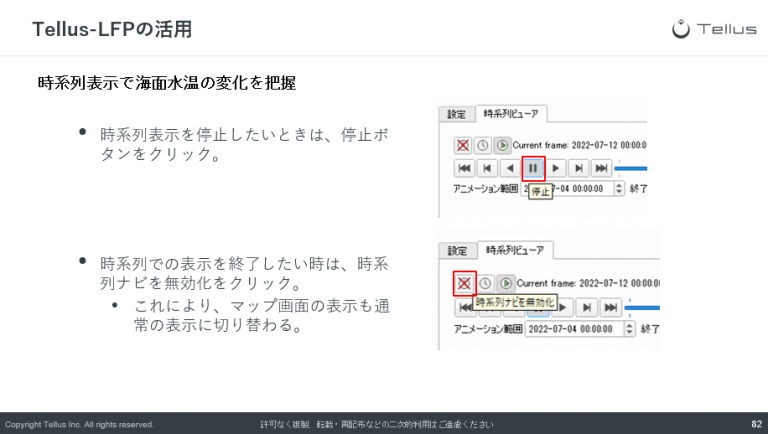Screen dimensions: 768x434
Task: Select animated navigation green play icon, lower panel
Action: click(x=506, y=283)
